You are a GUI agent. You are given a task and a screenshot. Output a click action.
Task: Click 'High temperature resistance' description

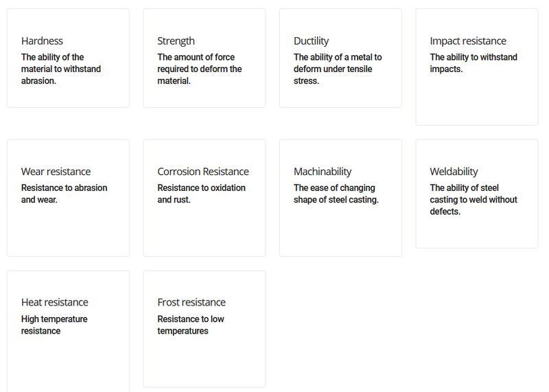pyautogui.click(x=54, y=325)
